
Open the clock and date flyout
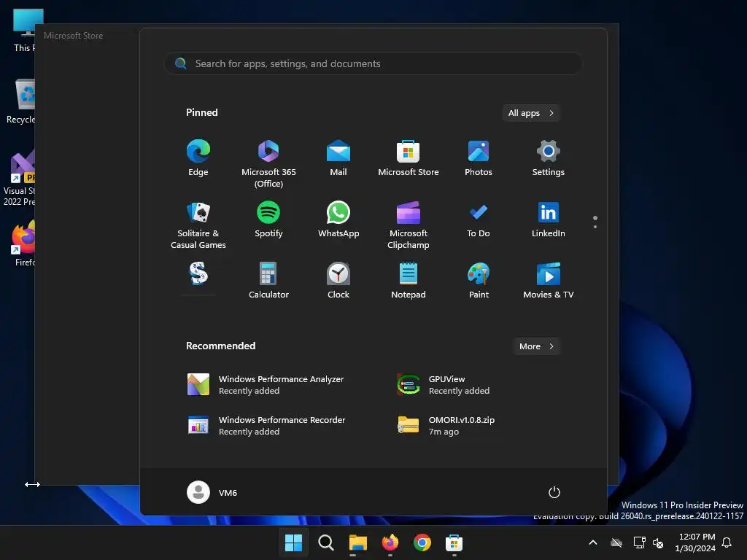tap(695, 542)
